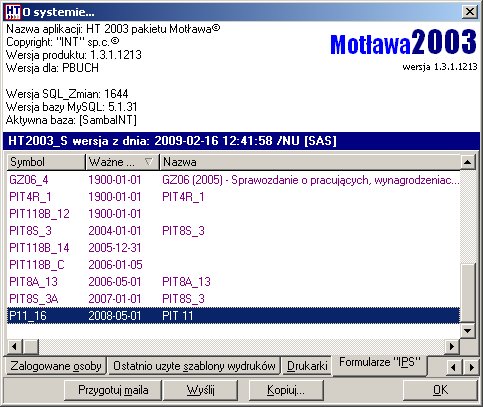Screen dimensions: 483x407
Task: Click the HT application icon in title bar
Action: pos(13,12)
